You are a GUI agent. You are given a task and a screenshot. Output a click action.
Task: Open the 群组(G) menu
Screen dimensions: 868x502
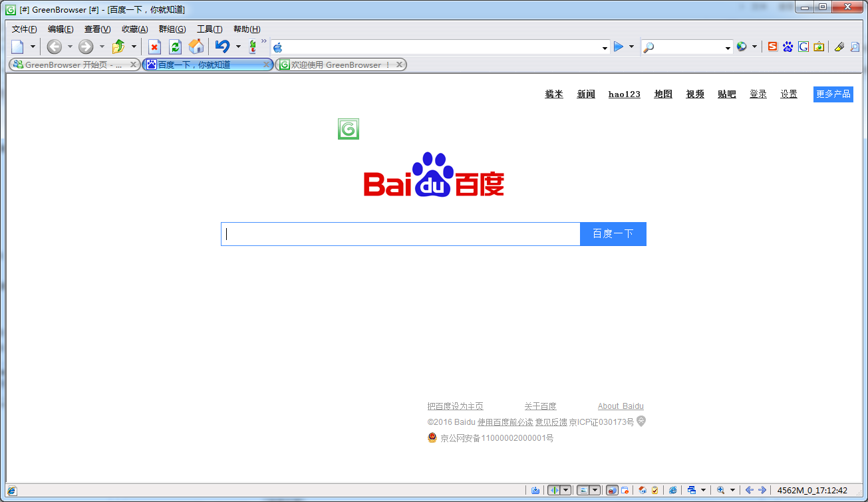(x=172, y=29)
